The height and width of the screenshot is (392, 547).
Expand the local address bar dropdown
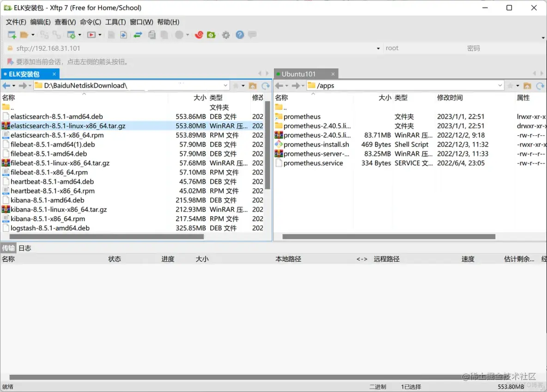click(x=226, y=85)
